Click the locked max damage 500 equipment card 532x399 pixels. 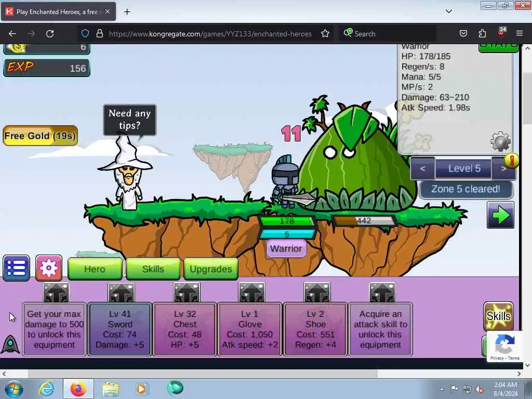pos(54,329)
